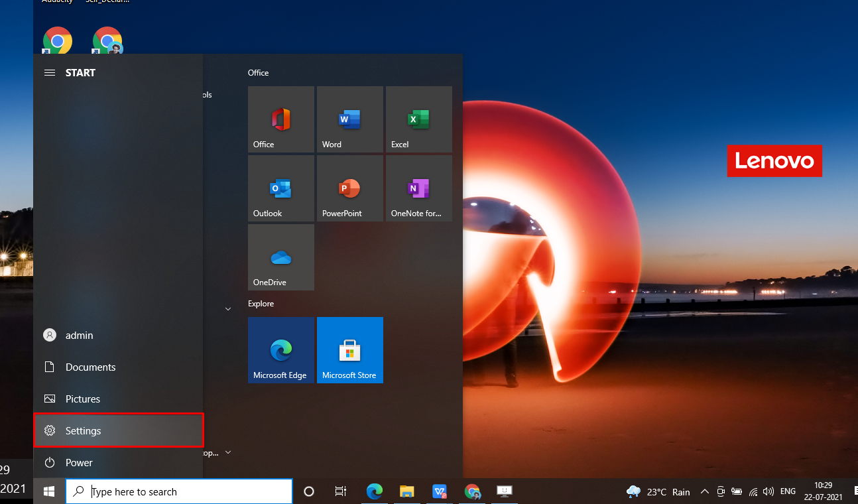858x504 pixels.
Task: Show hidden system tray icons
Action: click(704, 491)
